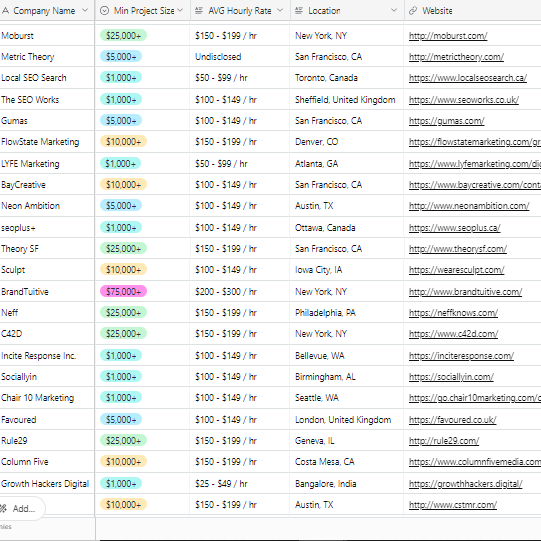
Task: Select the Growth Hackers Digital cell
Action: tap(47, 484)
